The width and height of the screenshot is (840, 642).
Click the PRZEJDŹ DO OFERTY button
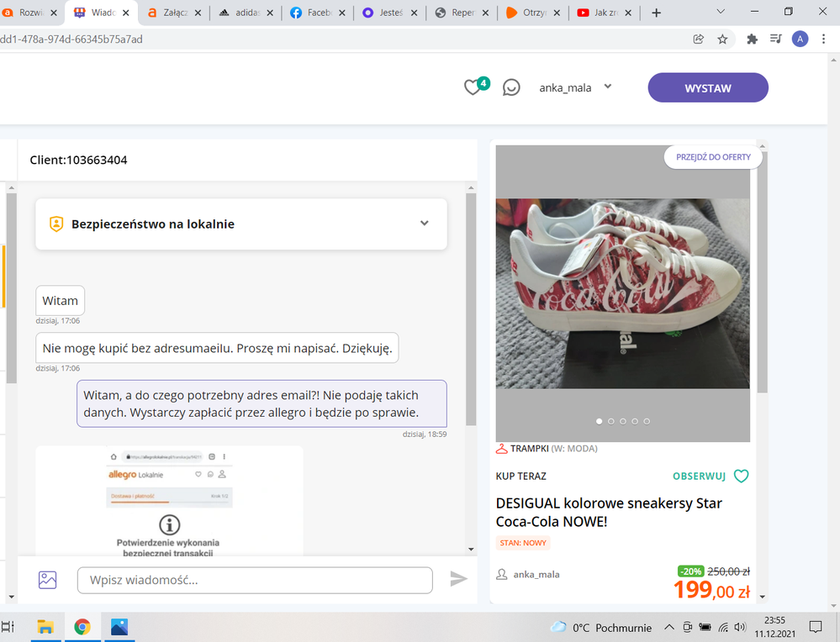click(713, 157)
